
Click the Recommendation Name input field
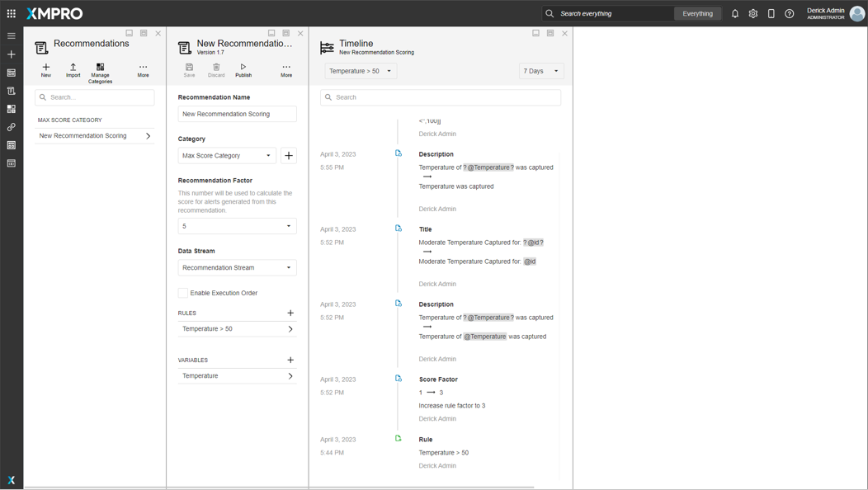[237, 114]
